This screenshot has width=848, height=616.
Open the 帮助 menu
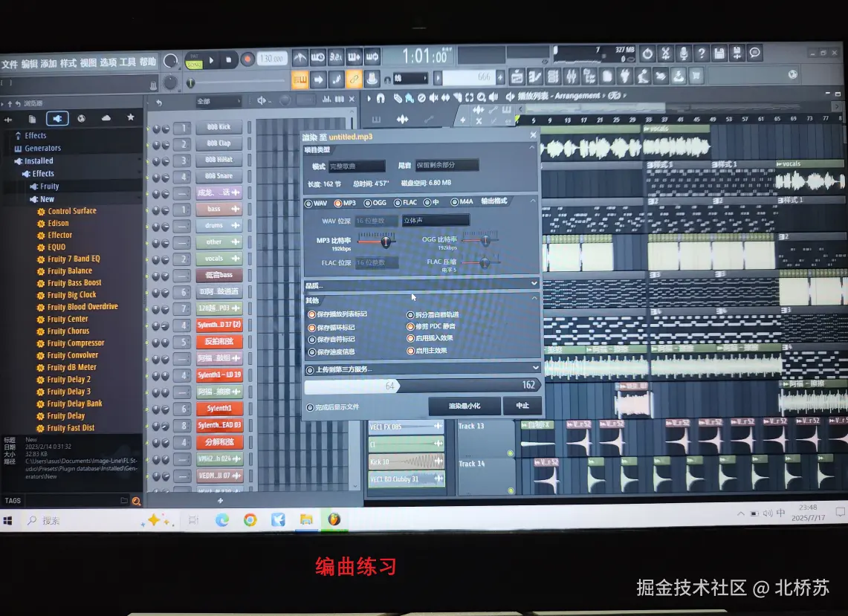[x=147, y=62]
